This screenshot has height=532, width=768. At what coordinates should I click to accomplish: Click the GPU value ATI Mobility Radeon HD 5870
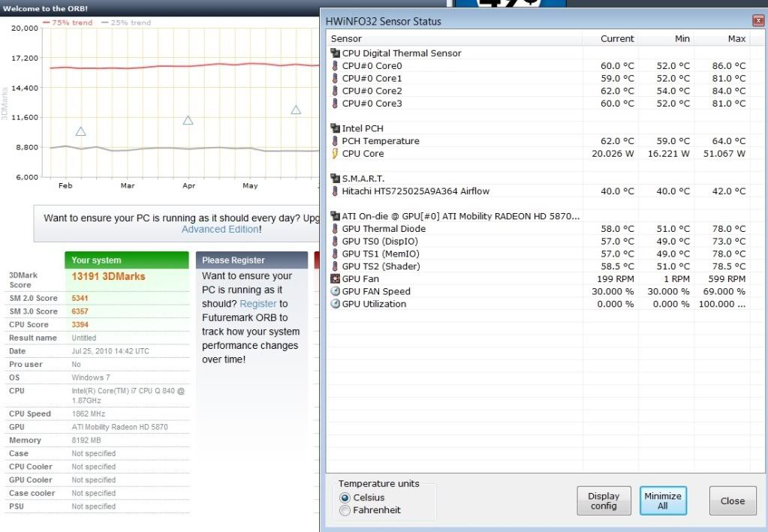click(x=119, y=427)
